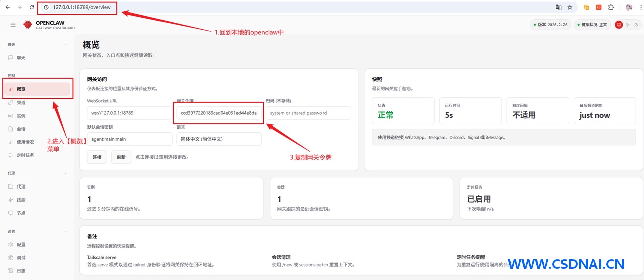Open 日志 logs in the sidebar
This screenshot has height=280, width=644.
coord(38,271)
